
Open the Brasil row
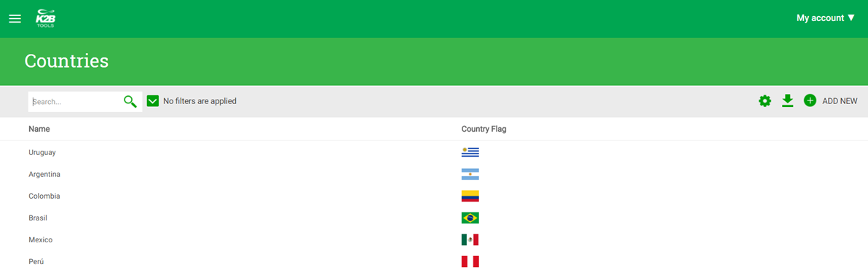38,218
